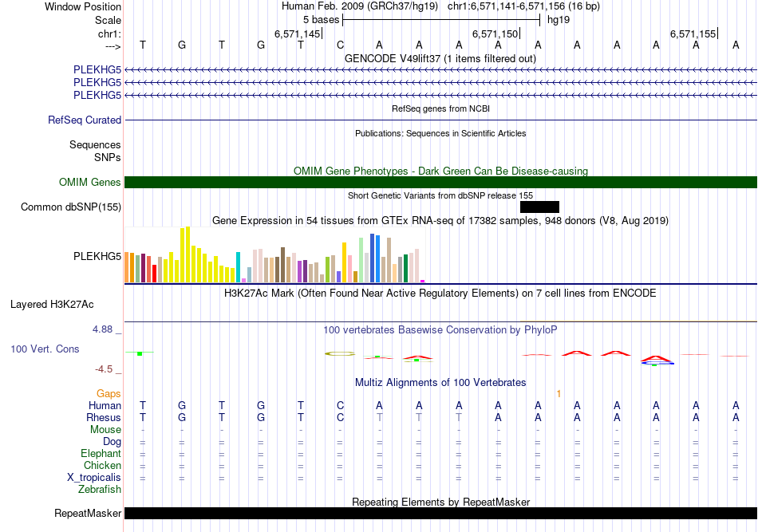Click the light green bar in GTEx chart

[361, 260]
